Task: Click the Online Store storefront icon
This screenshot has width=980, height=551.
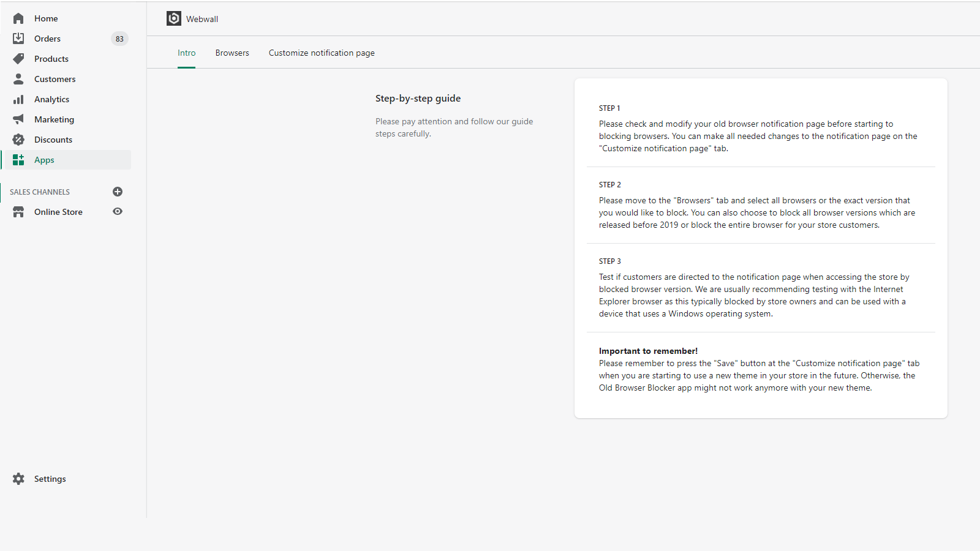Action: point(18,212)
